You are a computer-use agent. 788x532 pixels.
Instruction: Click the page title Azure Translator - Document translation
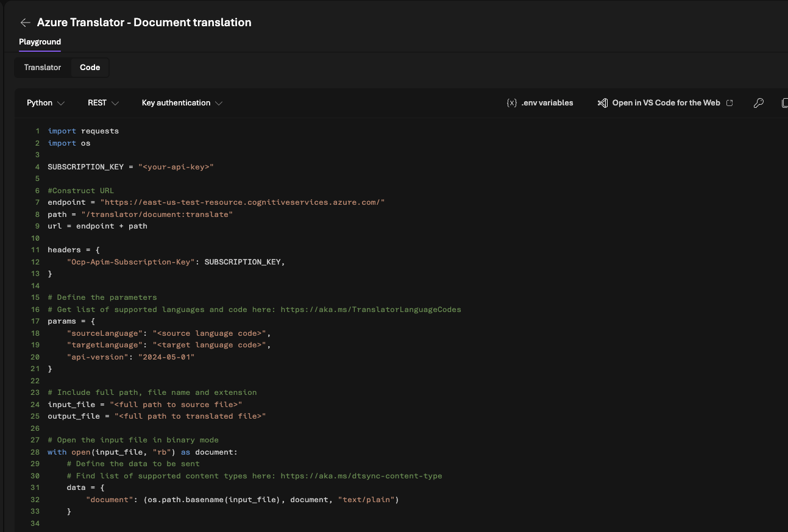[x=144, y=23]
